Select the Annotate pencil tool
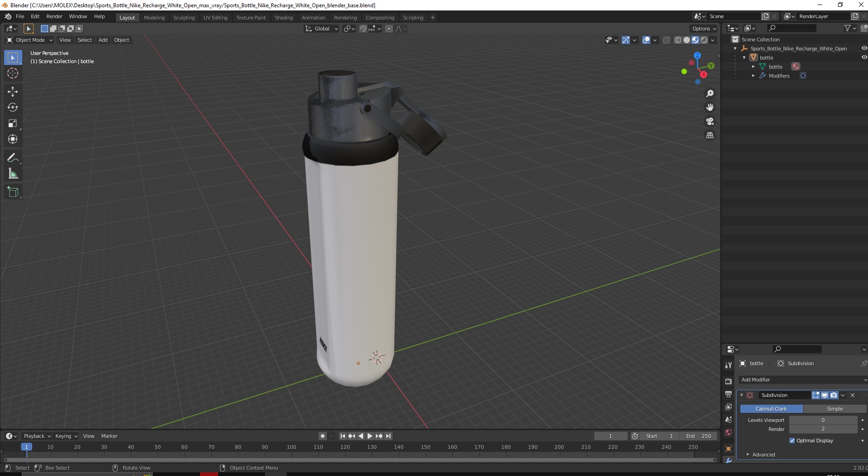This screenshot has width=868, height=476. pyautogui.click(x=13, y=158)
